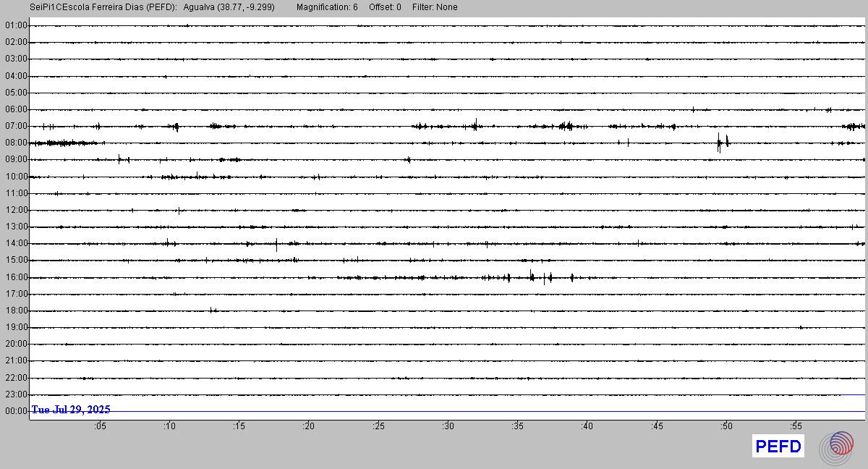Click the 08:00 hour label

click(16, 143)
